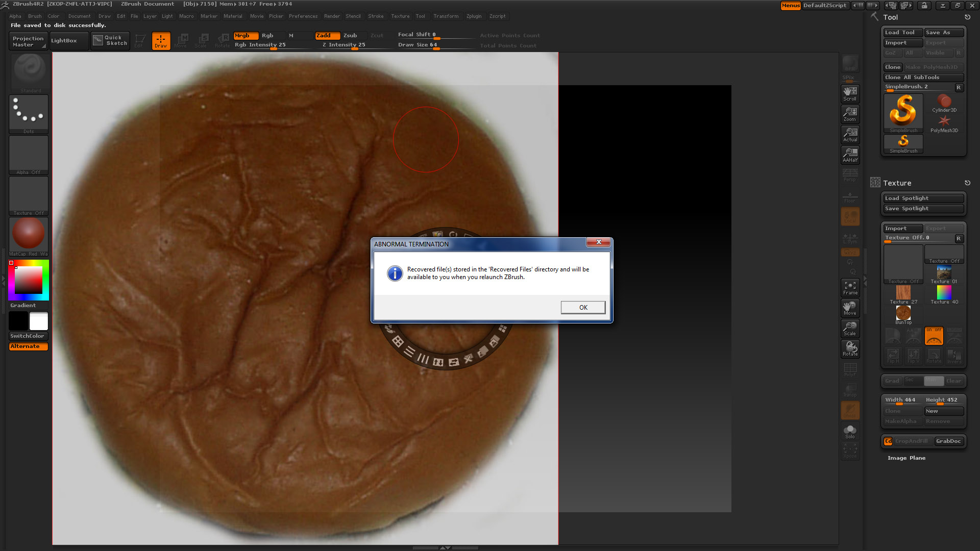Screen dimensions: 980x551
Task: Click the Zoom document icon
Action: coord(850,114)
